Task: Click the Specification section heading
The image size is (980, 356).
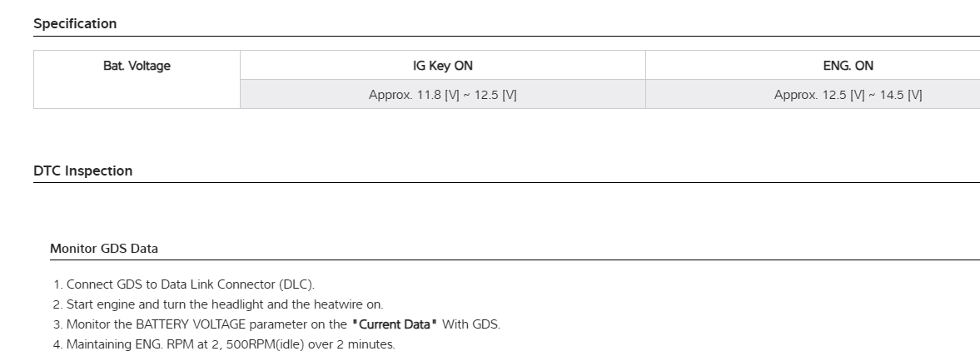Action: click(75, 23)
